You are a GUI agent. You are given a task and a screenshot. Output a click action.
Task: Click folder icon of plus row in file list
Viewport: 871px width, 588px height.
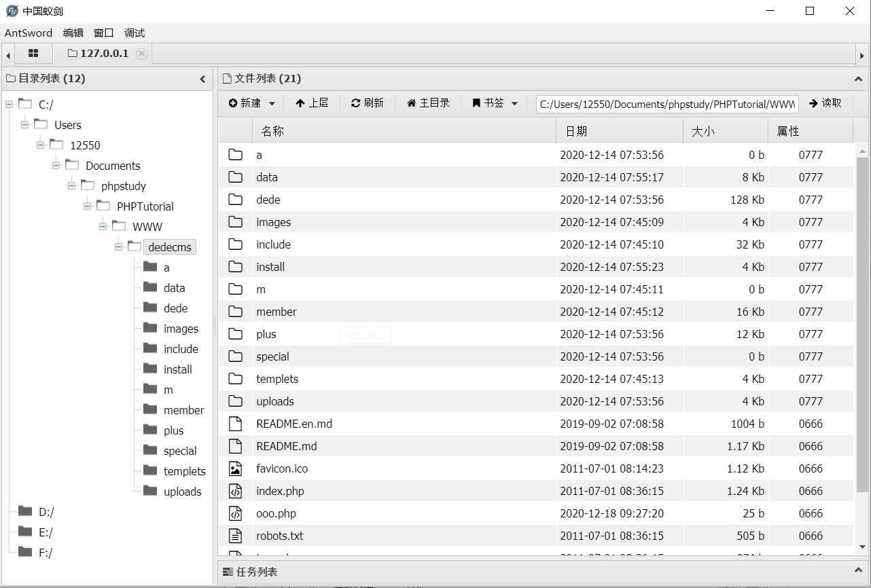(235, 334)
